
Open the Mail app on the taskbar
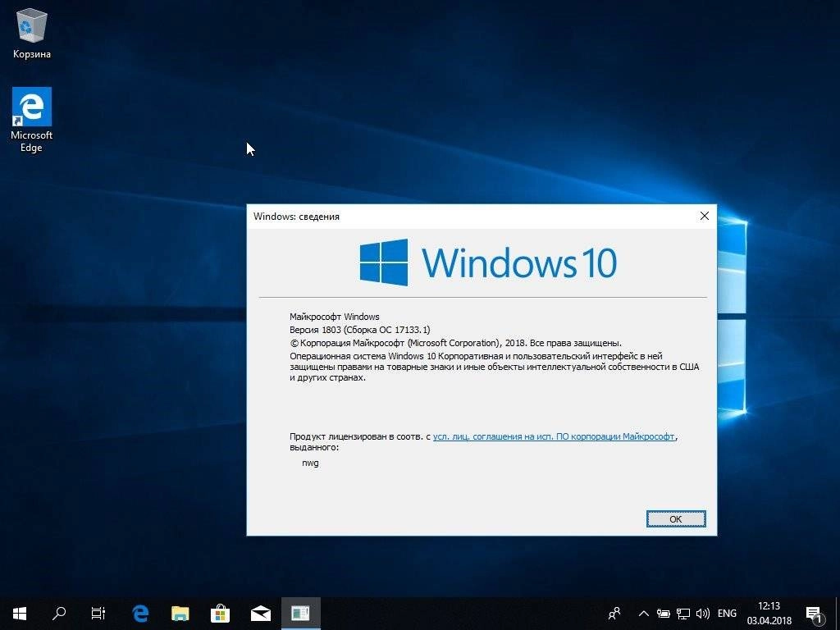coord(260,614)
